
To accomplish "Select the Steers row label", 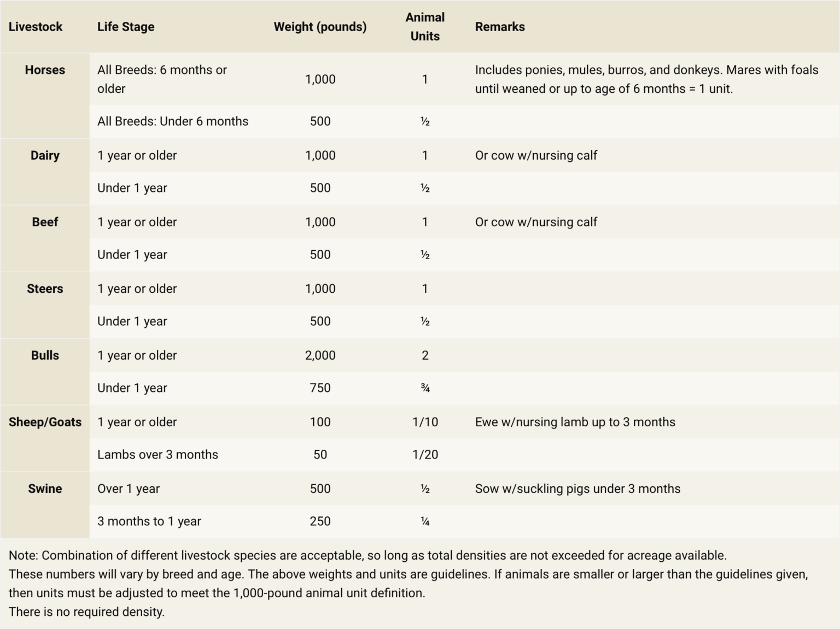I will [x=45, y=289].
